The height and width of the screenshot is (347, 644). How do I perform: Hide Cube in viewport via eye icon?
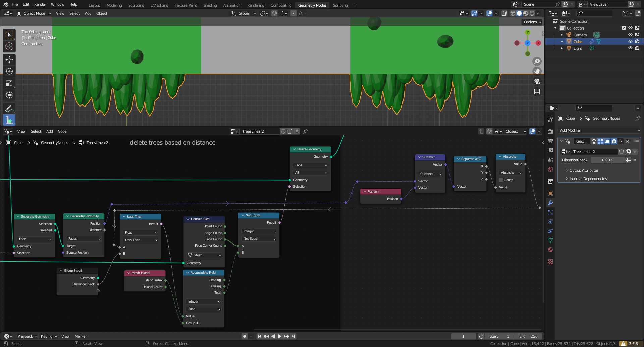(630, 41)
